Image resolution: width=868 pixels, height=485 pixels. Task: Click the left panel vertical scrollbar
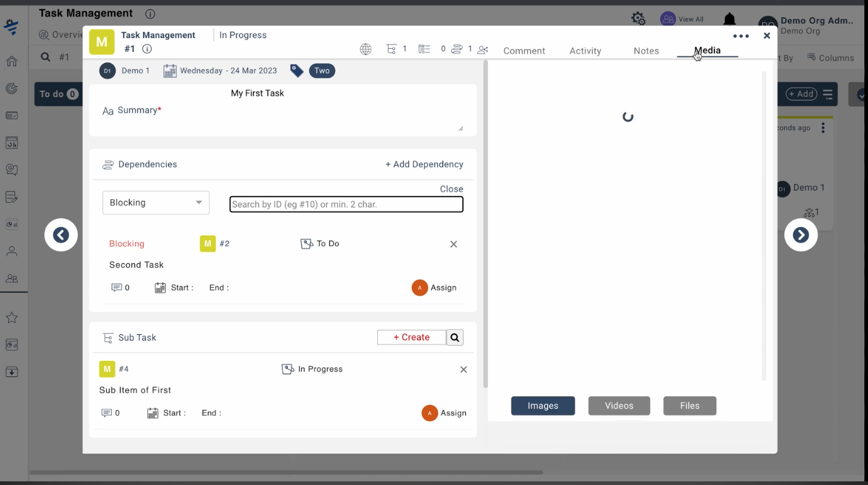(x=485, y=224)
